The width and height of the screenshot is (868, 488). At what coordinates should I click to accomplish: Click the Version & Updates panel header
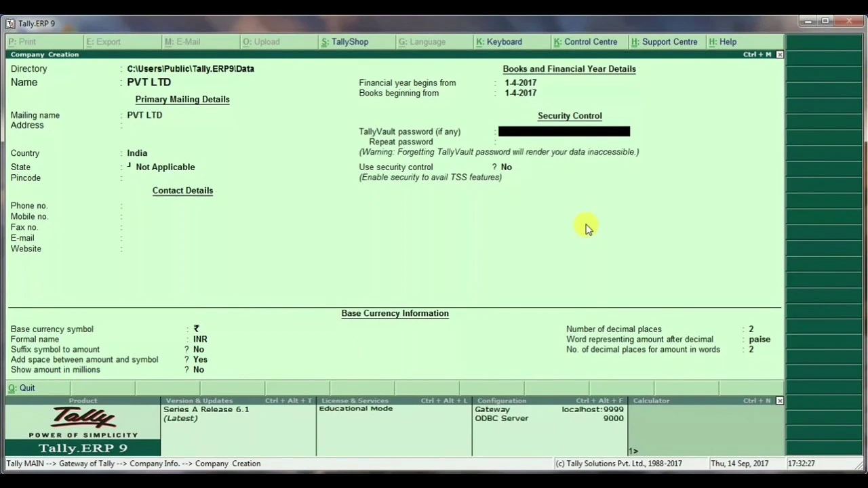pyautogui.click(x=238, y=401)
